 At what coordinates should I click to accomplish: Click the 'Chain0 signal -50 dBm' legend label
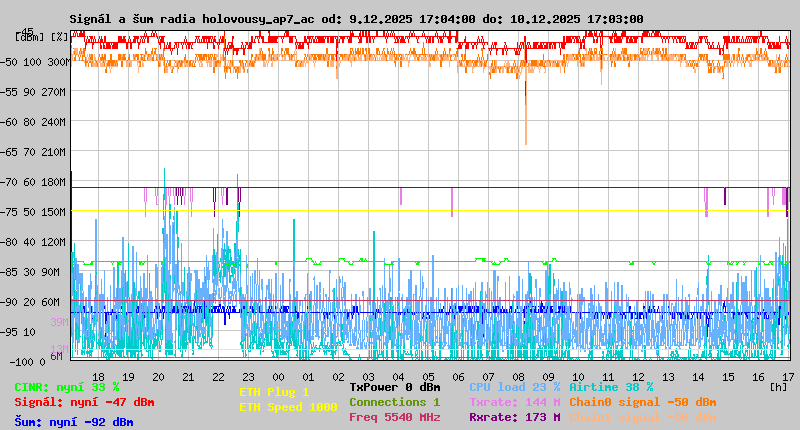(x=643, y=402)
